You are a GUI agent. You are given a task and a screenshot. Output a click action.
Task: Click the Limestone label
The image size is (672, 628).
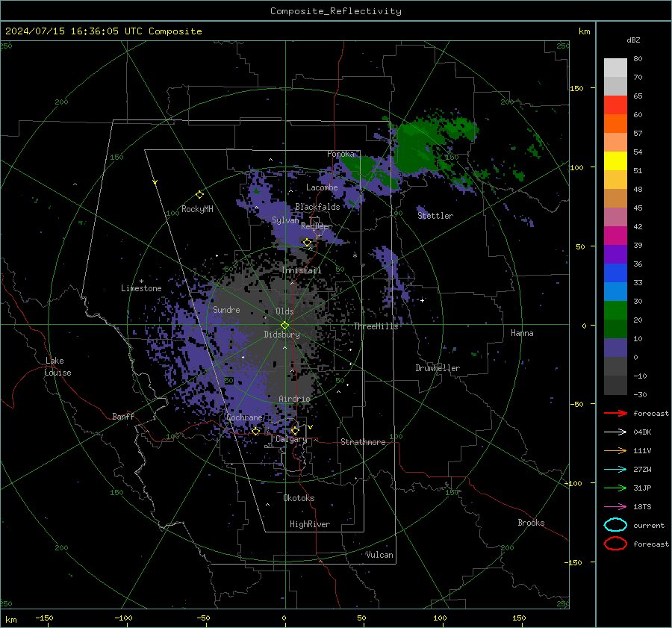pos(141,288)
